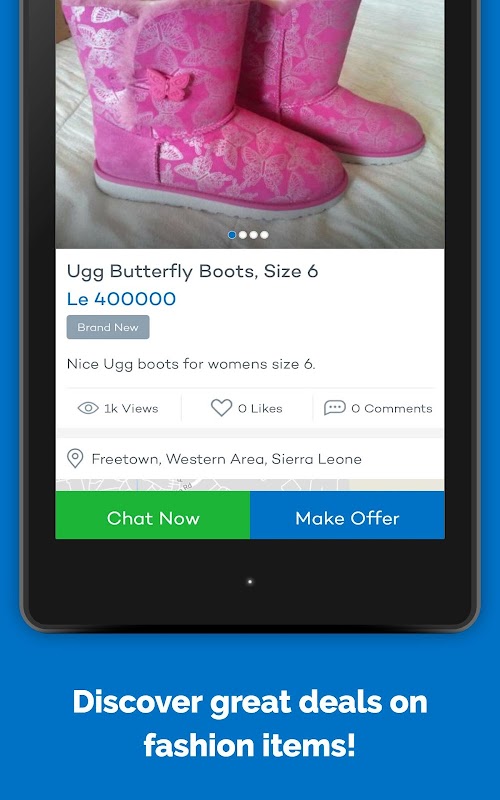Tap the Ugg Butterfly Boots title
The height and width of the screenshot is (800, 500).
(192, 271)
